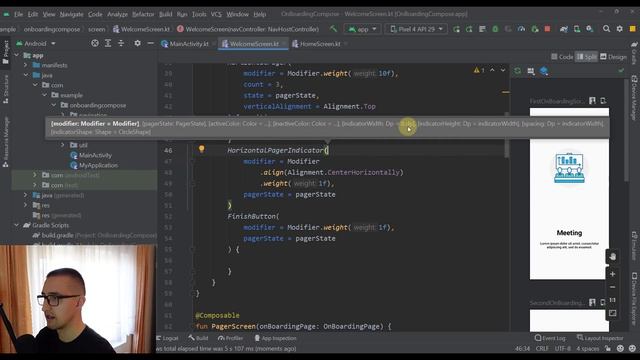Expand the res folder
The width and height of the screenshot is (640, 360).
click(x=26, y=205)
